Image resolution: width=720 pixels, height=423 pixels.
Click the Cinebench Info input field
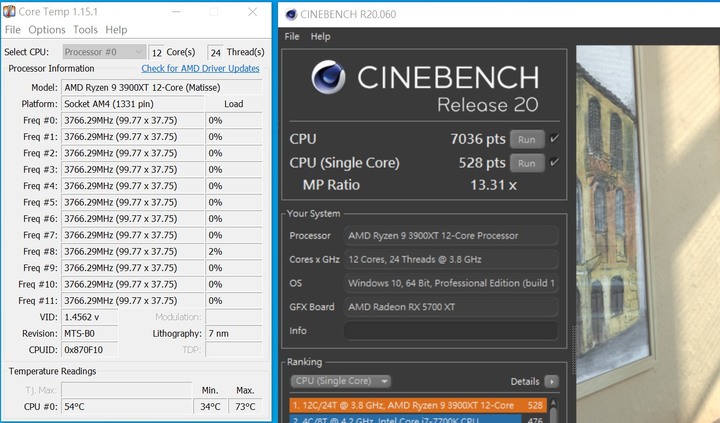(451, 331)
